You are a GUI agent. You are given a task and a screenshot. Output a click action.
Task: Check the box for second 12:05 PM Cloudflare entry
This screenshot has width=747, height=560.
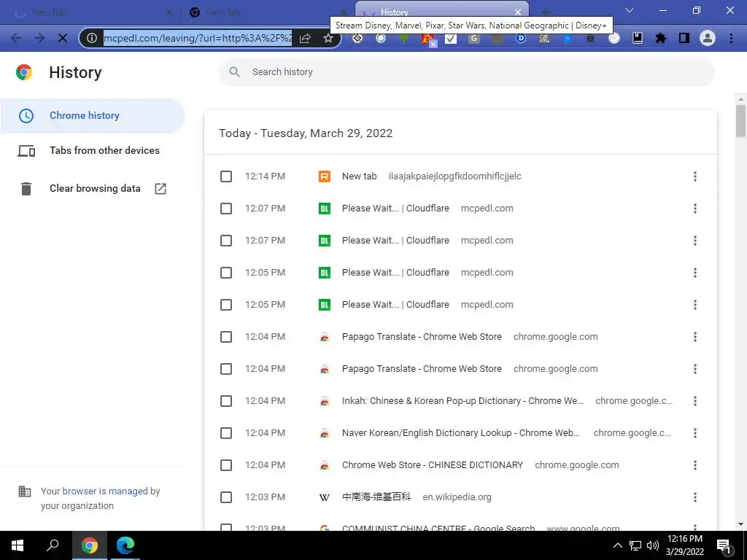[x=226, y=305]
